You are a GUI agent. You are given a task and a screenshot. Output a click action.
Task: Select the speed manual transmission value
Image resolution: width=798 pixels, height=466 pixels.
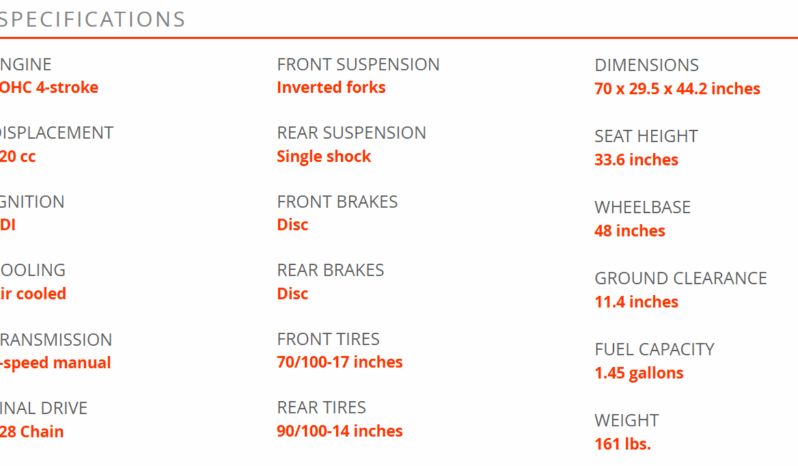55,363
